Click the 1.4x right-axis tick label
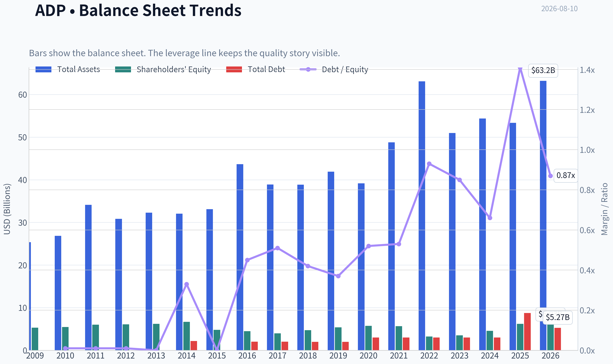This screenshot has width=613, height=364. pyautogui.click(x=587, y=70)
